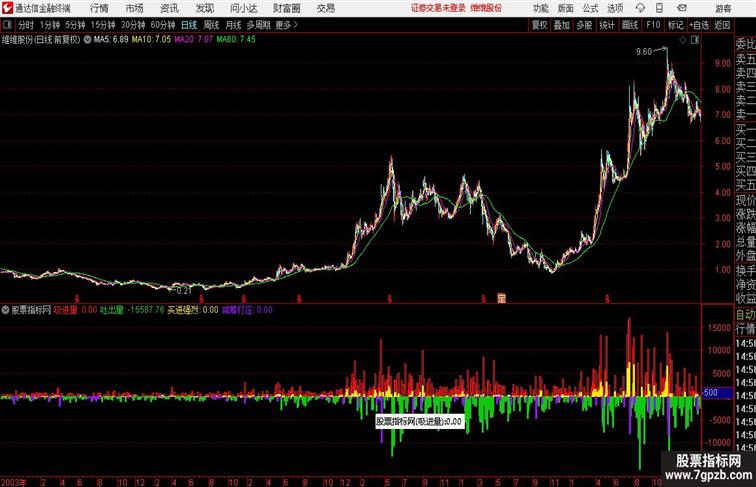This screenshot has width=756, height=487.
Task: Click the 自动 label in the right panel
Action: pos(745,314)
